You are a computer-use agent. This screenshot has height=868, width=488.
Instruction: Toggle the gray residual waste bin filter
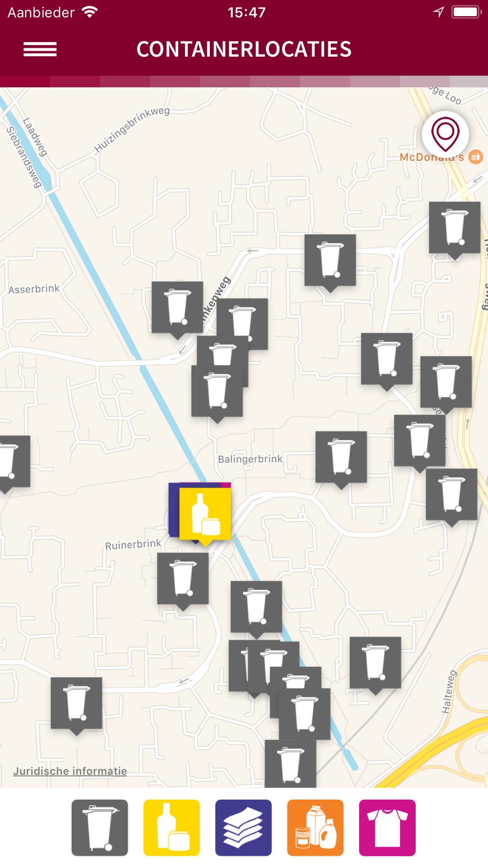[x=100, y=827]
